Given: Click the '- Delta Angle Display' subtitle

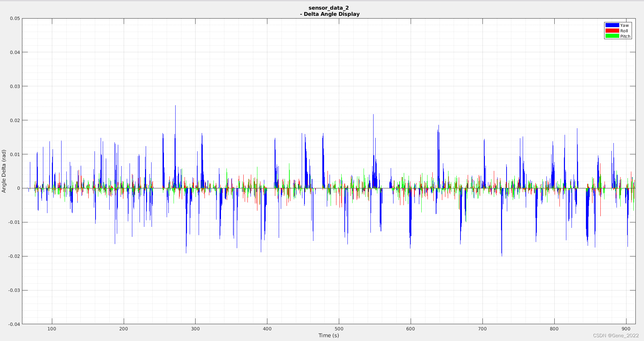Looking at the screenshot, I should 330,14.
